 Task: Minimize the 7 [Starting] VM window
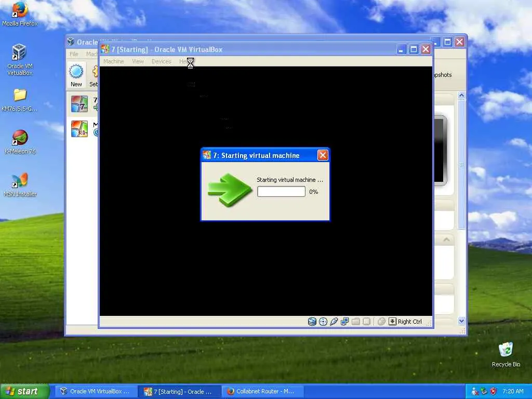(401, 49)
